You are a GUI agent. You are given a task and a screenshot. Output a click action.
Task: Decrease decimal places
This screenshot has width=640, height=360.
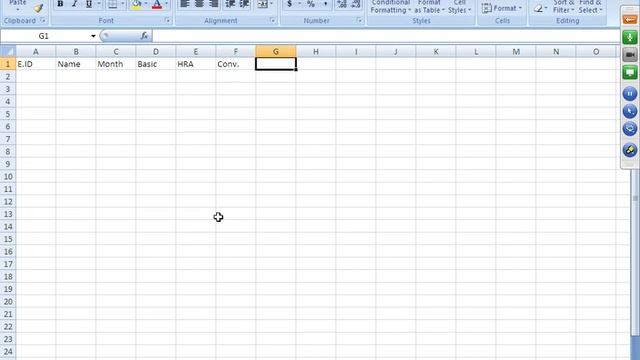point(356,4)
